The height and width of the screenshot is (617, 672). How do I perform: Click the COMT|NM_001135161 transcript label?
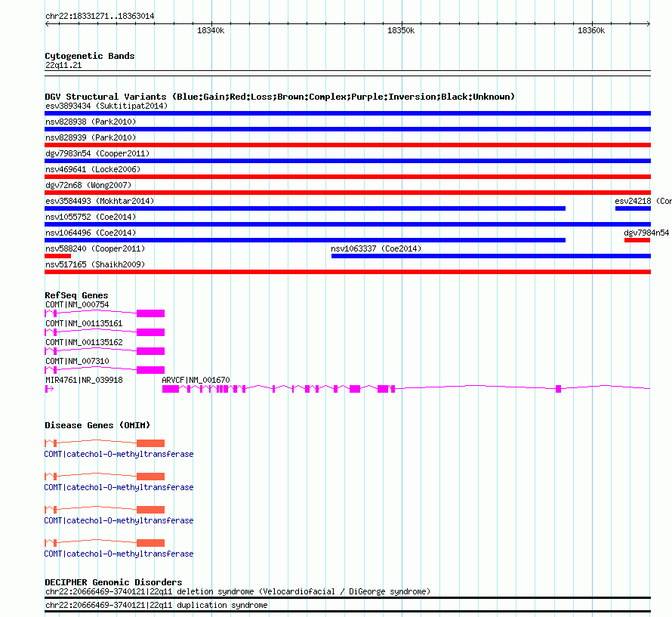84,323
